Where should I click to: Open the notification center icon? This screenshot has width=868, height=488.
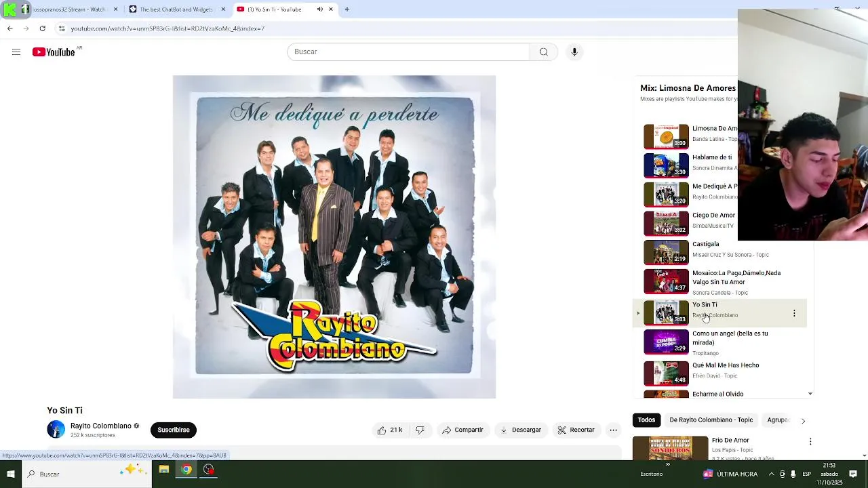853,474
